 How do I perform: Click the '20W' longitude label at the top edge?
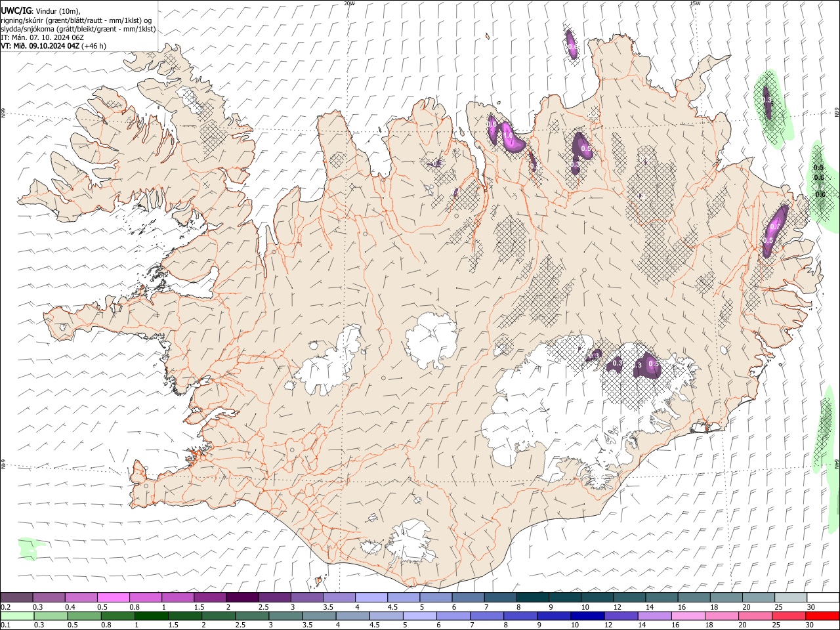[349, 3]
